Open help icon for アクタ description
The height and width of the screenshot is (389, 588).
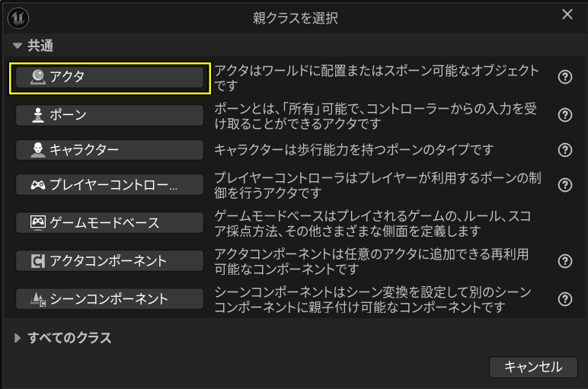564,77
